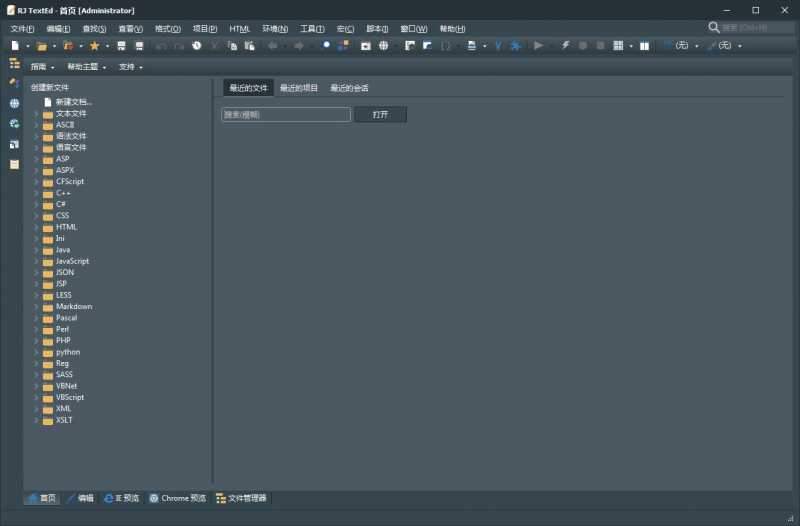800x526 pixels.
Task: Click the globe icon in left sidebar
Action: pos(14,103)
